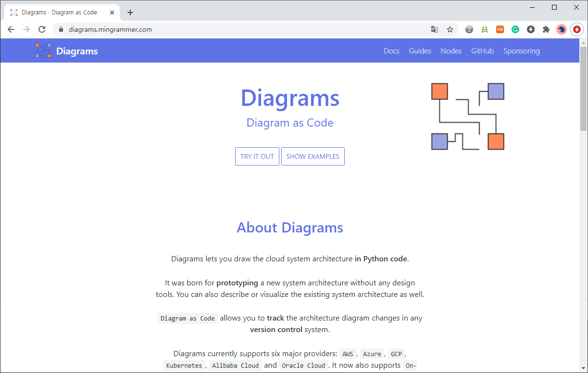Bookmark this page with the star

click(450, 29)
